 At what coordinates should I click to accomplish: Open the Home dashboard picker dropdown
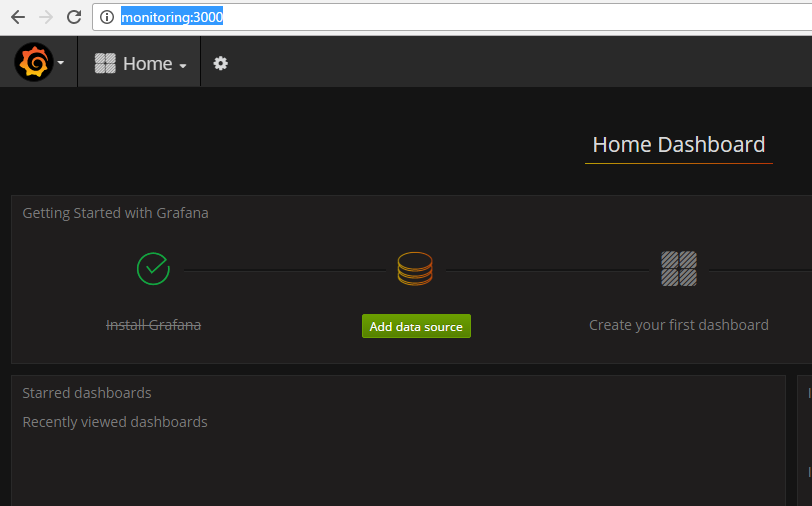coord(140,64)
